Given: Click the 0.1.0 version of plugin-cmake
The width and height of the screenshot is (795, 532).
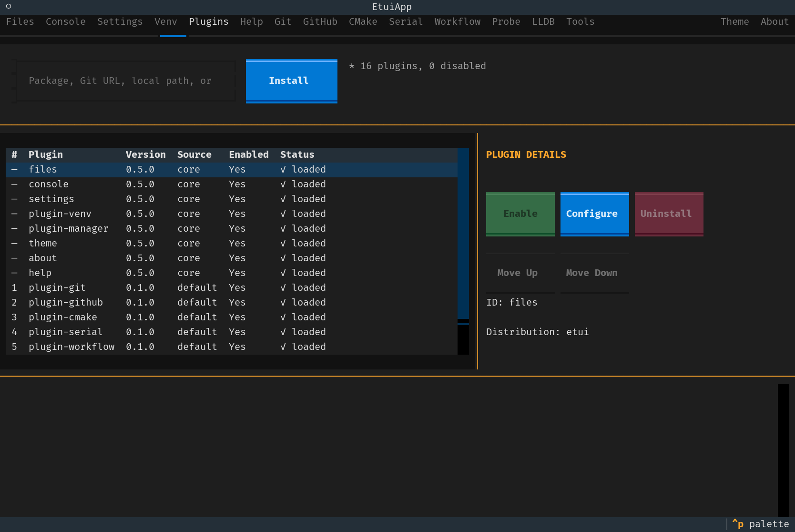Looking at the screenshot, I should tap(140, 317).
